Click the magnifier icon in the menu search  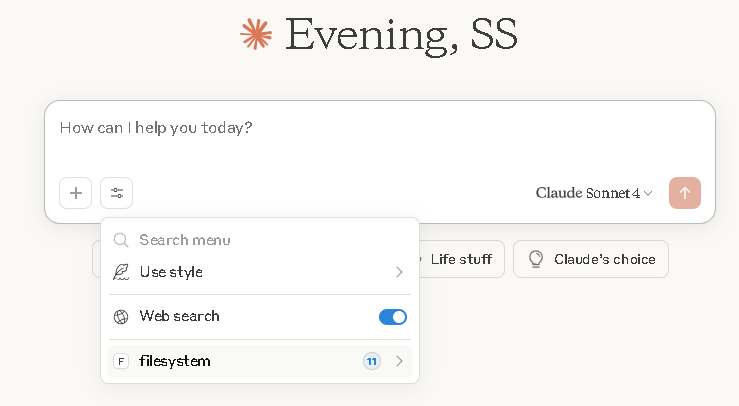[121, 240]
